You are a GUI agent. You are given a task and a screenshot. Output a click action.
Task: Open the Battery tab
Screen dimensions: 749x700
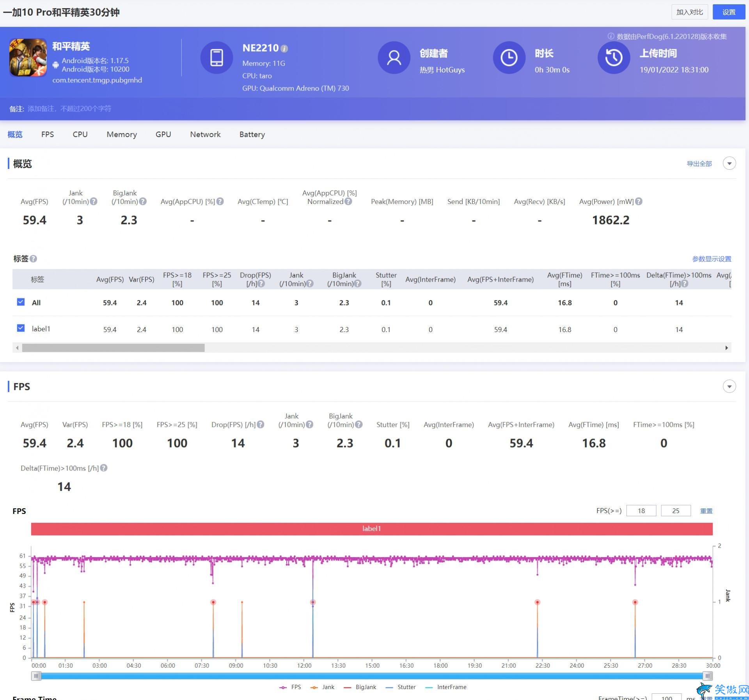point(252,135)
